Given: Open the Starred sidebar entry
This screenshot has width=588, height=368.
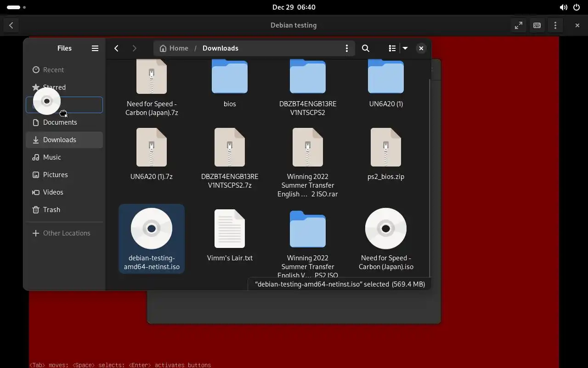Looking at the screenshot, I should click(x=64, y=87).
